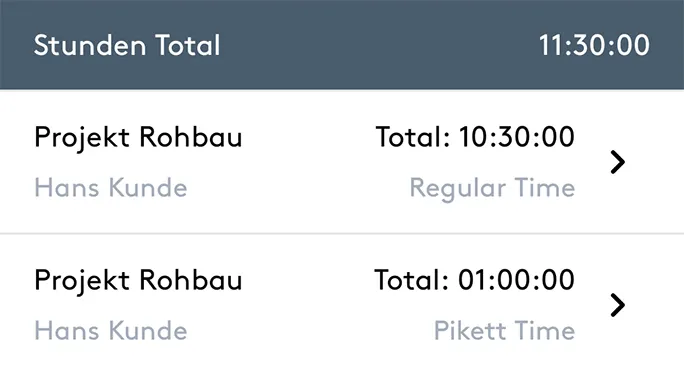Click the first Projekt Rohbau title
Screen dimensions: 684x384
(138, 138)
